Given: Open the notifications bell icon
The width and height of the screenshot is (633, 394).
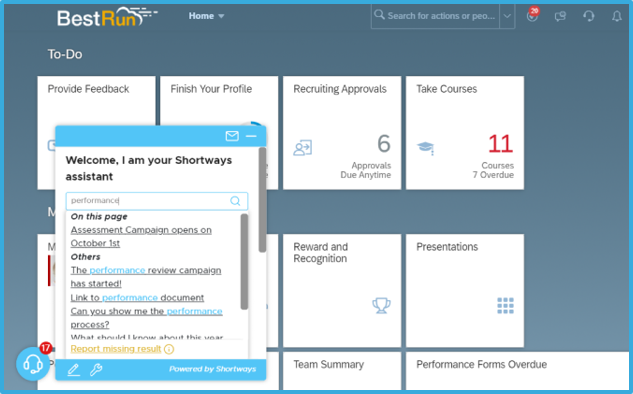Looking at the screenshot, I should pos(616,16).
